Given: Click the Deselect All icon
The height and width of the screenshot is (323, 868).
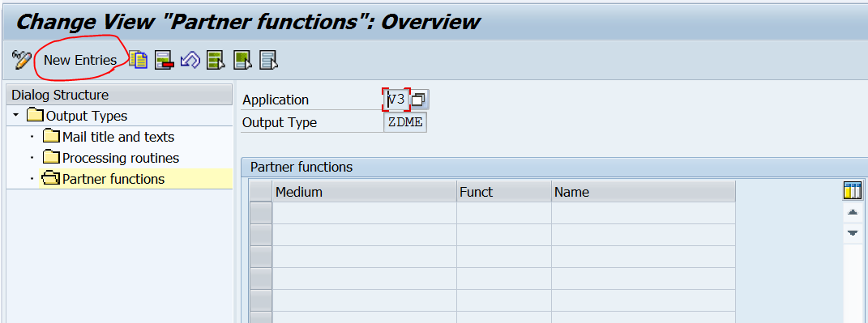Looking at the screenshot, I should point(268,60).
